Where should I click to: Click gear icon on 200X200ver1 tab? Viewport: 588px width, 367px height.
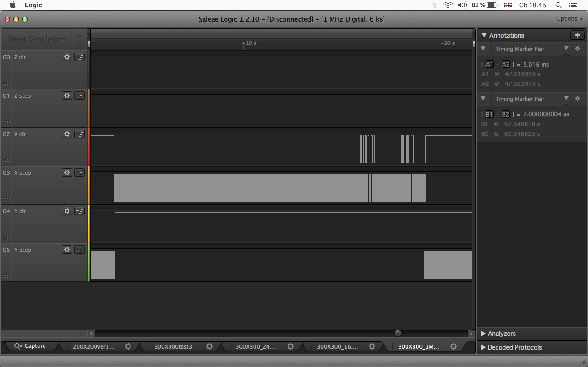[x=128, y=346]
